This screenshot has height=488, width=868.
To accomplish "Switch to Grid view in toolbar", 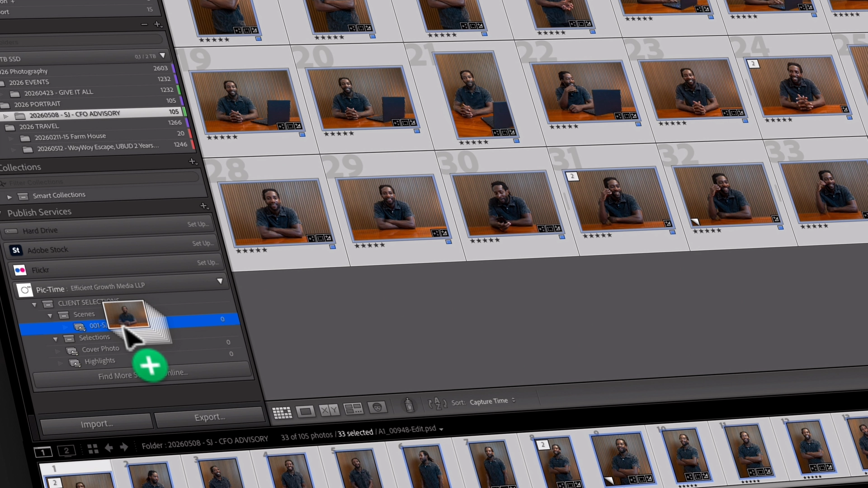I will pyautogui.click(x=282, y=413).
